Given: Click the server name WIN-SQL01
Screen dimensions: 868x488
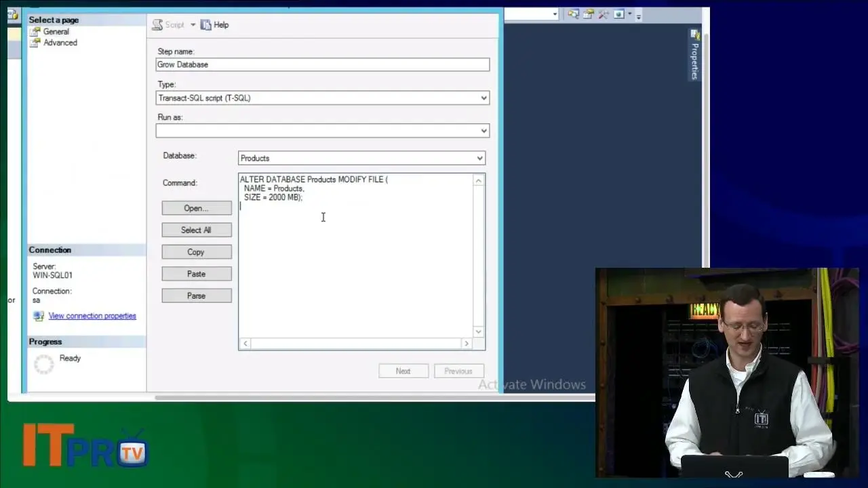Looking at the screenshot, I should pyautogui.click(x=53, y=275).
